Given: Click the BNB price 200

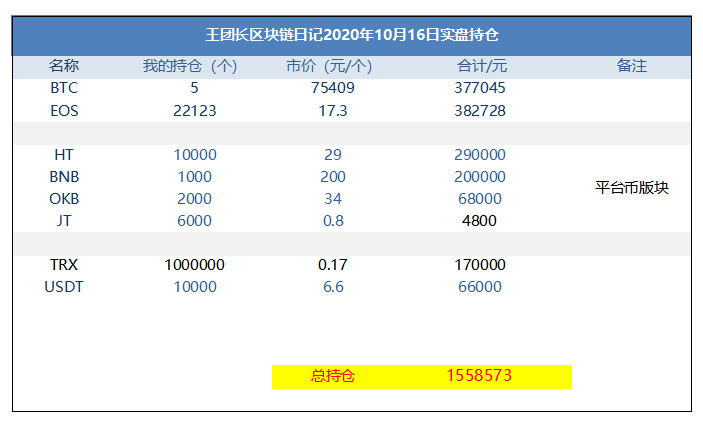Looking at the screenshot, I should point(333,177).
